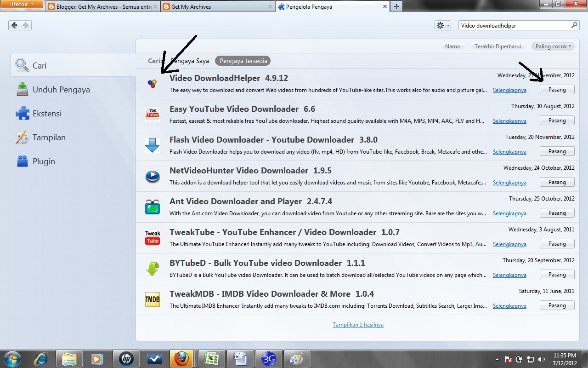This screenshot has height=368, width=588.
Task: Click Pasang for Easy YouTube Video Downloader
Action: 557,121
